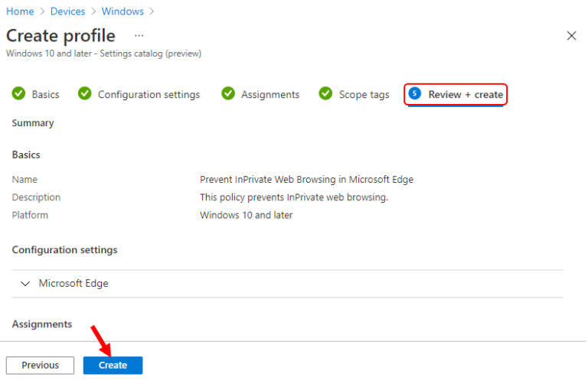Click the blue Create button
This screenshot has width=588, height=387.
[113, 366]
